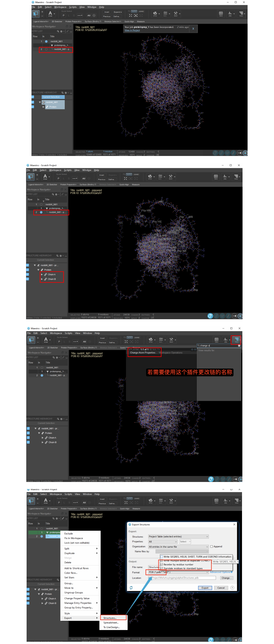Click the Export button in Export Structures
The image size is (274, 644).
point(205,588)
